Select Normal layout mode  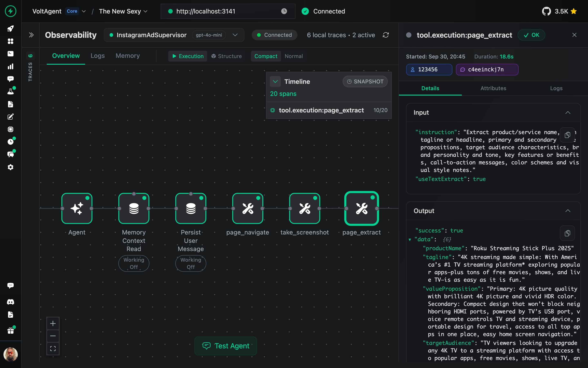pos(294,56)
